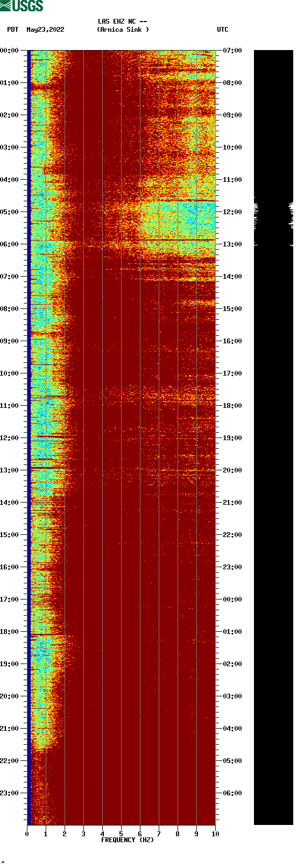The height and width of the screenshot is (868, 297).
Task: Click the UTC time label '18:00'
Action: point(232,406)
